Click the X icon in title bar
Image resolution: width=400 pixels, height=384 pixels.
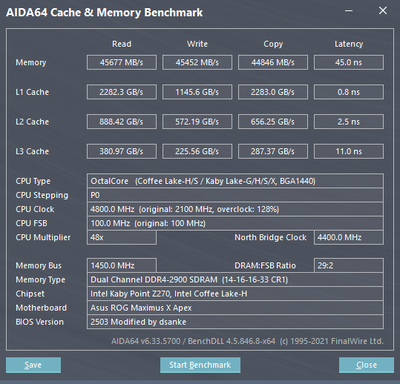[x=383, y=11]
